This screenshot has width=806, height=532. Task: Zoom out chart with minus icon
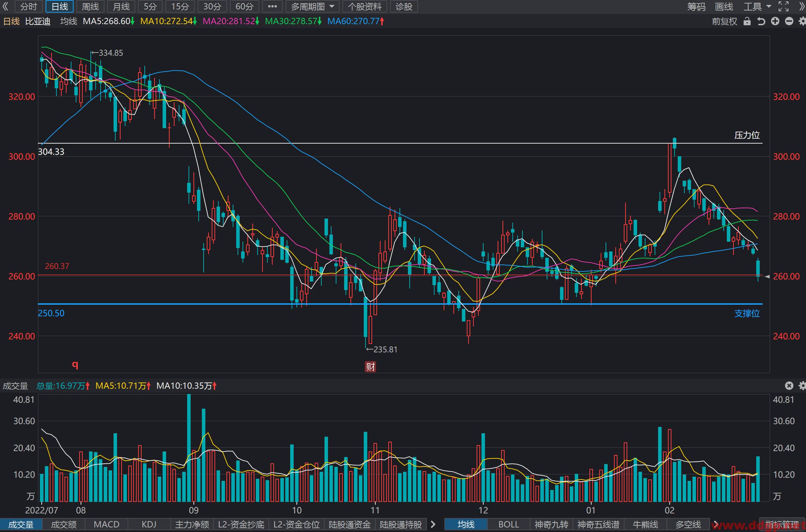789,21
